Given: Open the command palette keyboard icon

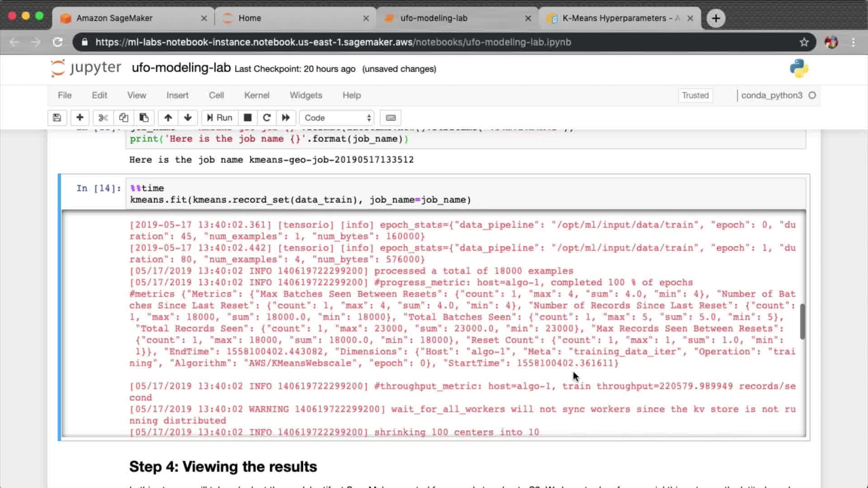Looking at the screenshot, I should click(391, 118).
